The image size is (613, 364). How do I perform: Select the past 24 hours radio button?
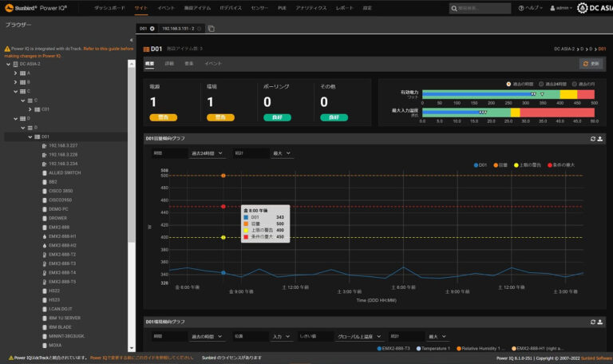[541, 84]
